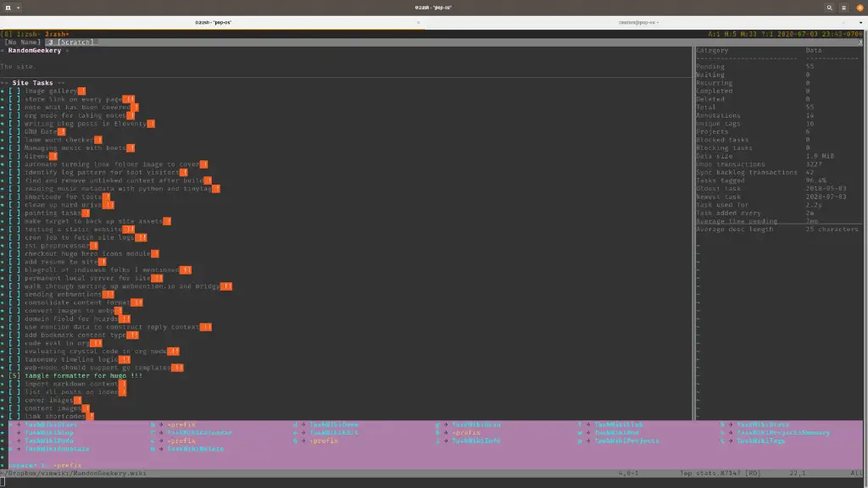Click the new tab icon in titlebar
This screenshot has height=488, width=868.
[x=8, y=8]
